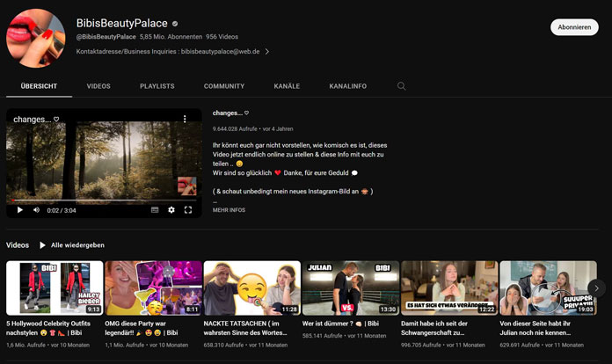The height and width of the screenshot is (364, 612).
Task: Open 'NACKTE TATSACHEN' video title
Action: click(245, 328)
